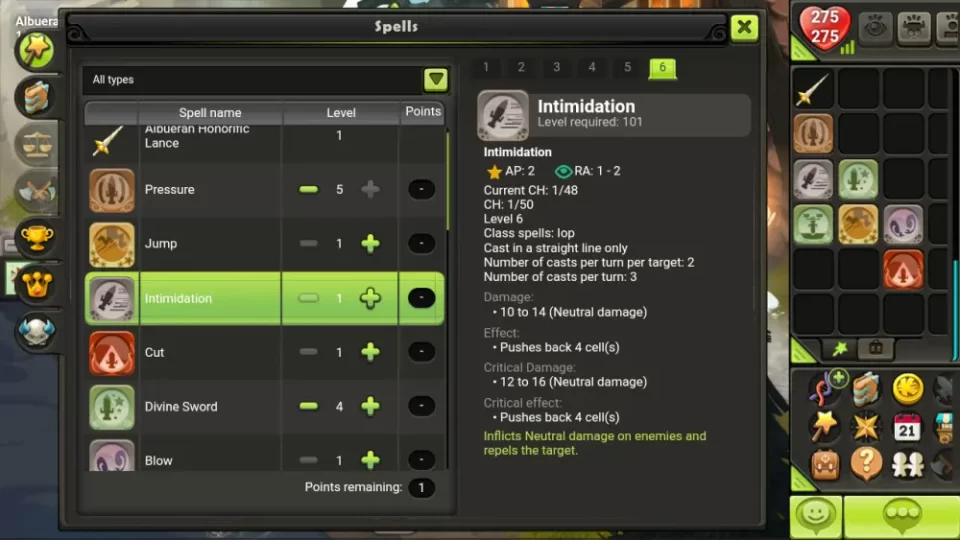
Task: Open the horned skull bestiary icon
Action: (37, 331)
